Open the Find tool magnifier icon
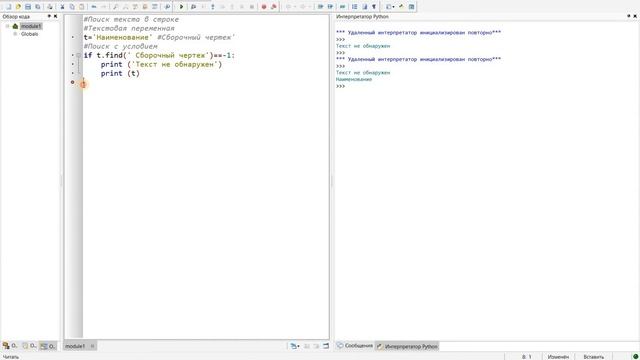Screen dimensions: 640x360 (x=116, y=7)
